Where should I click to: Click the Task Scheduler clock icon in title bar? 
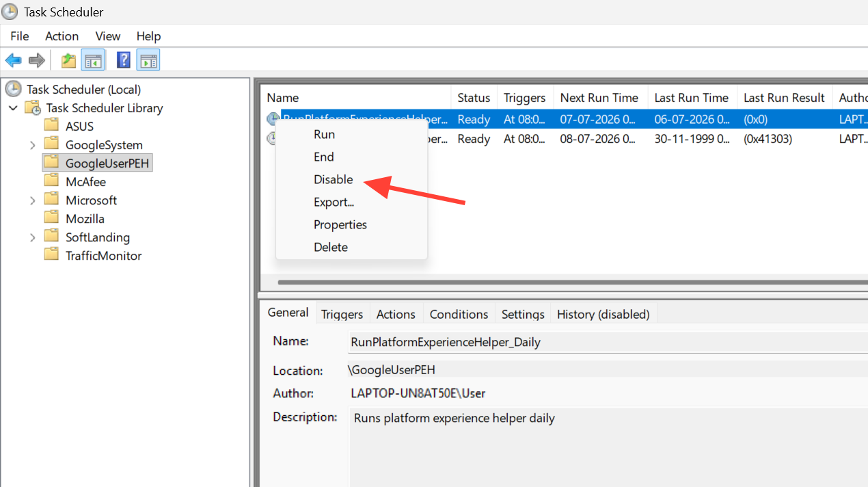pyautogui.click(x=10, y=12)
